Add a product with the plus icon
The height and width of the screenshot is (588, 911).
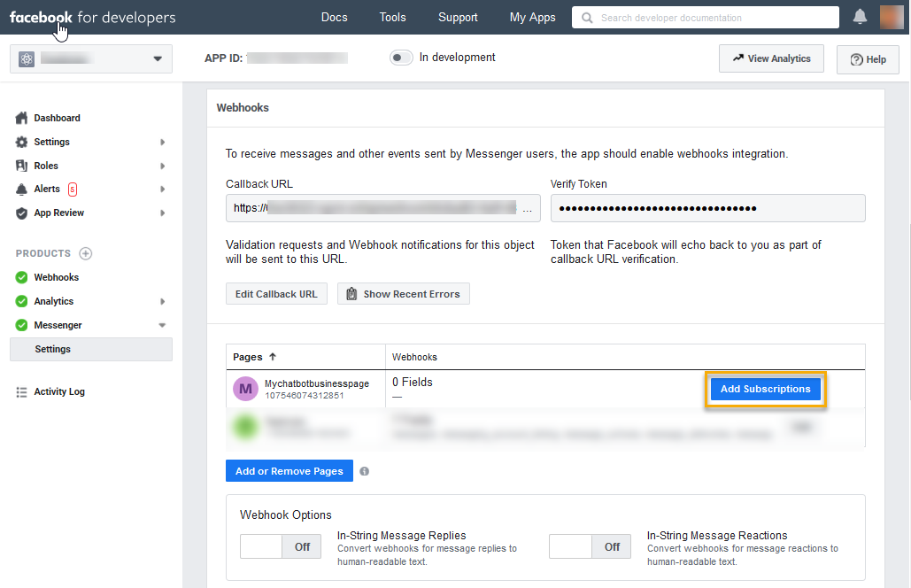[85, 253]
